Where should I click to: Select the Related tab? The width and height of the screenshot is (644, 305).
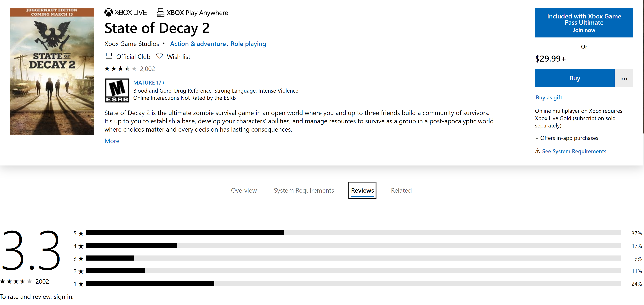[401, 190]
